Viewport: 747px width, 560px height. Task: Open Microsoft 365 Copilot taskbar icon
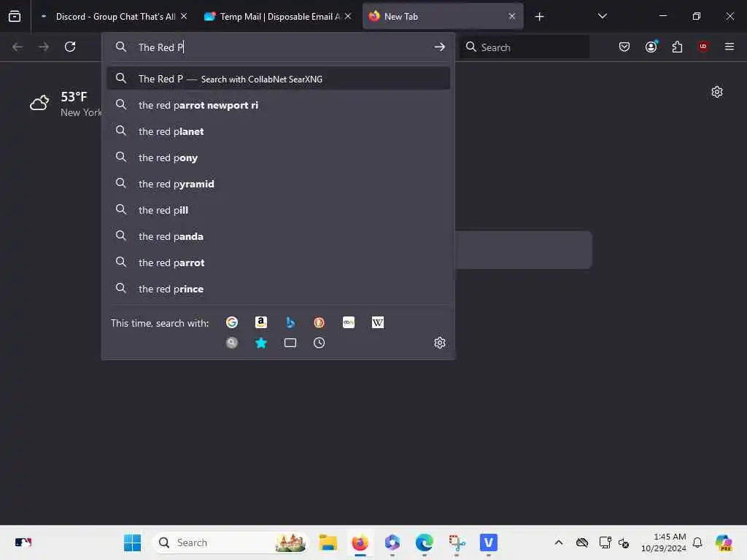point(392,542)
